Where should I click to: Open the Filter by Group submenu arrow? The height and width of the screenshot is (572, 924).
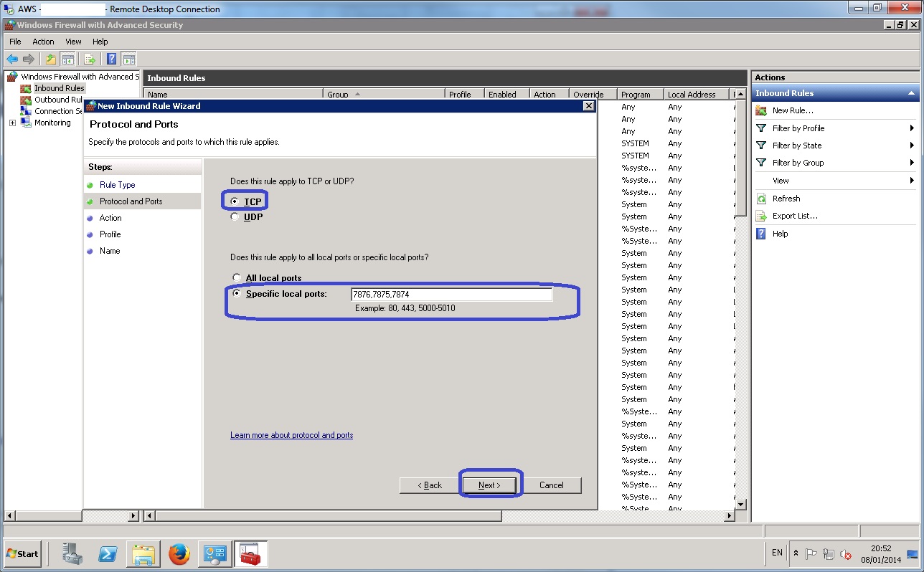pos(912,163)
